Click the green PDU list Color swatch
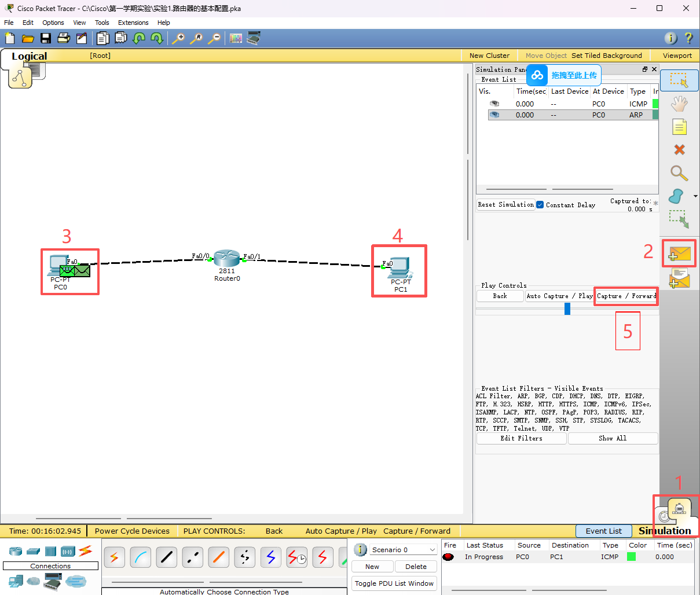Viewport: 700px width, 595px height. [631, 557]
